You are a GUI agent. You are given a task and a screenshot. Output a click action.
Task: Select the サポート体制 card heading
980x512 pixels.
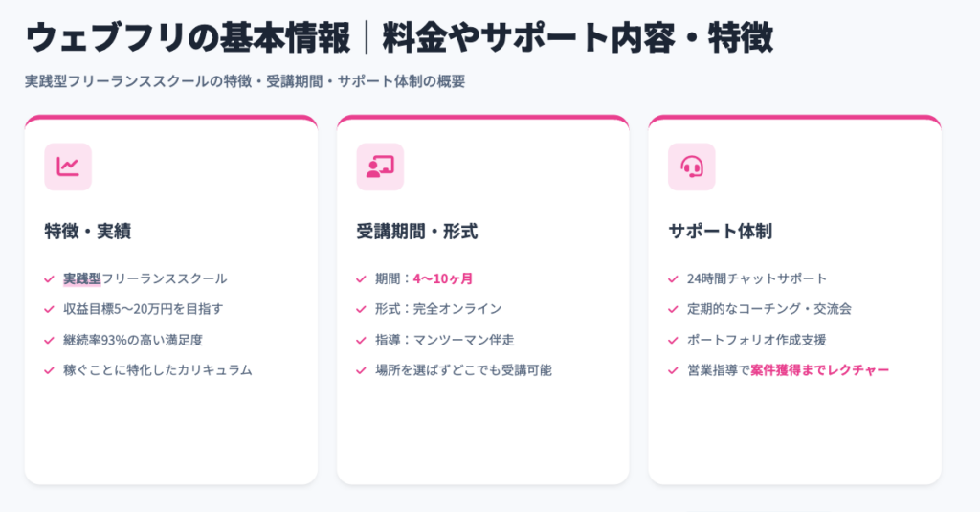click(720, 231)
